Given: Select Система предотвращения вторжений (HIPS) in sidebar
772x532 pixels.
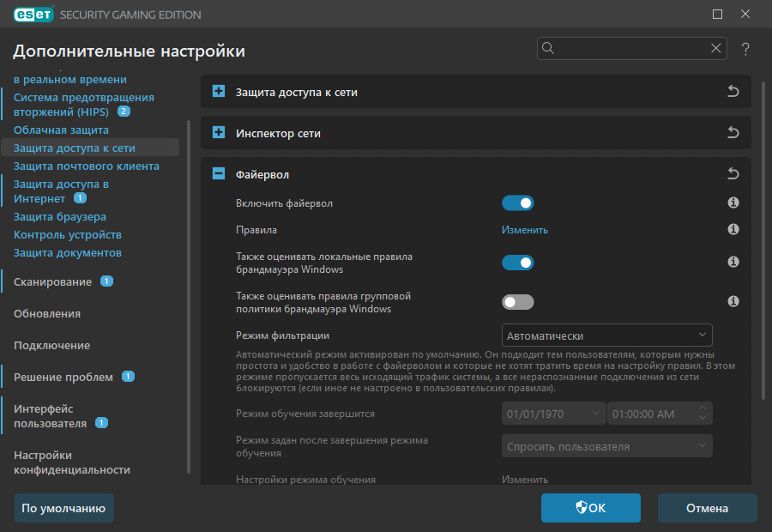Looking at the screenshot, I should coord(84,105).
